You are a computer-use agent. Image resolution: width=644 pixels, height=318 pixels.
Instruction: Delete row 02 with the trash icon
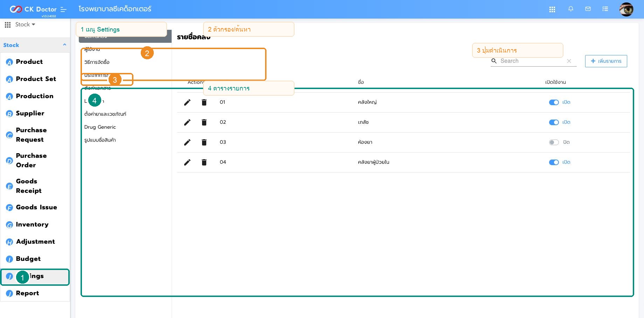pos(204,122)
